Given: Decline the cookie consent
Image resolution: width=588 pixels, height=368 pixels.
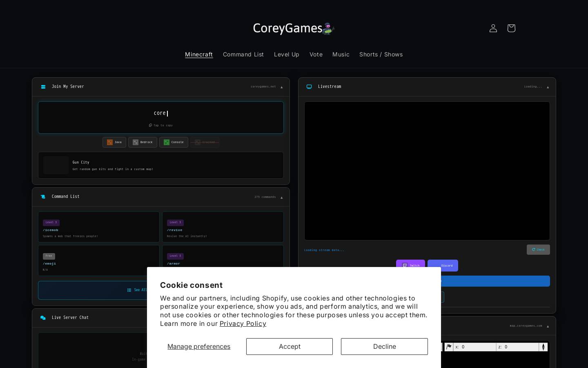Looking at the screenshot, I should point(384,346).
